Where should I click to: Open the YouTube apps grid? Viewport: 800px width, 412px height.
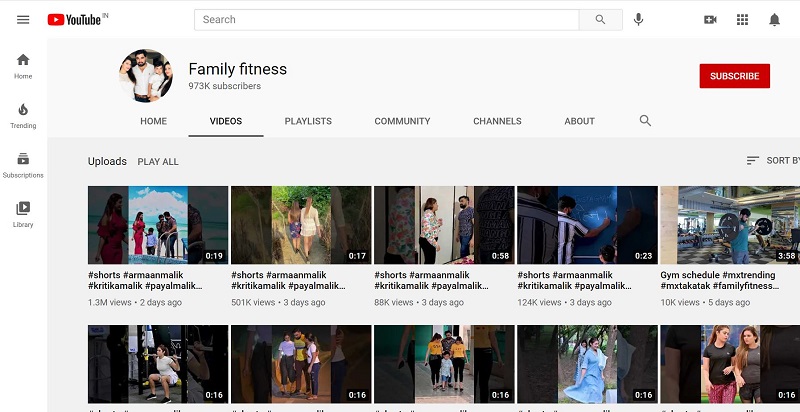click(x=742, y=20)
